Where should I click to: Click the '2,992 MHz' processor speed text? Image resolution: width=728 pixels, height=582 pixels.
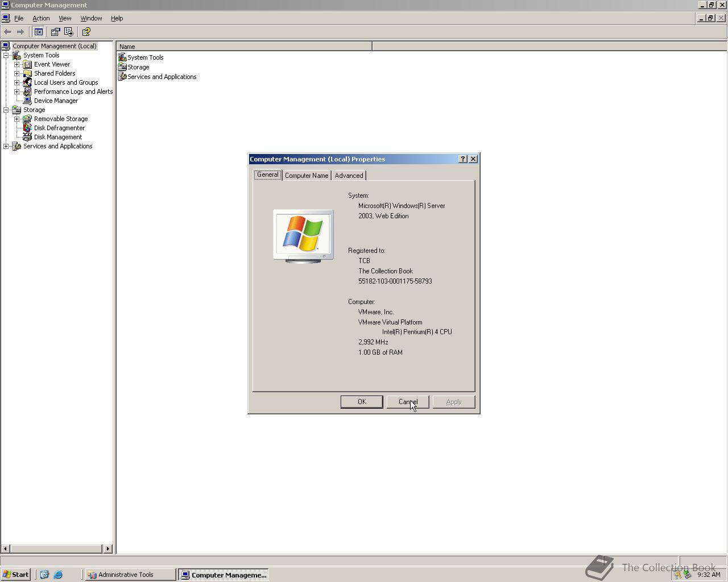tap(373, 342)
